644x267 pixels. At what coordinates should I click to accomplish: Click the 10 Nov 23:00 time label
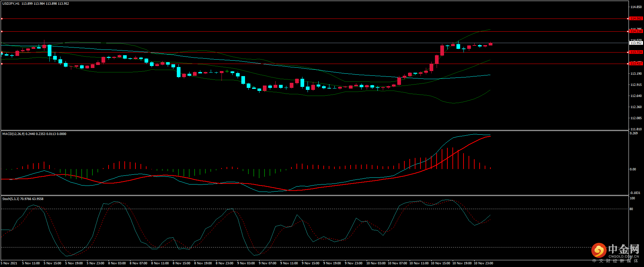pyautogui.click(x=483, y=263)
